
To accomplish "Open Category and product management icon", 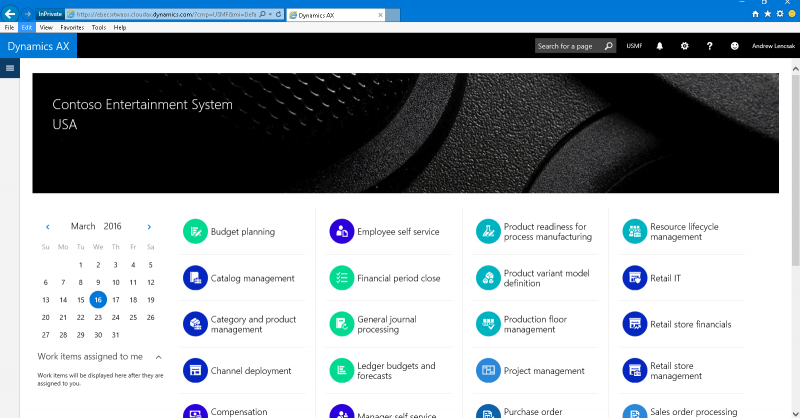I will 195,324.
